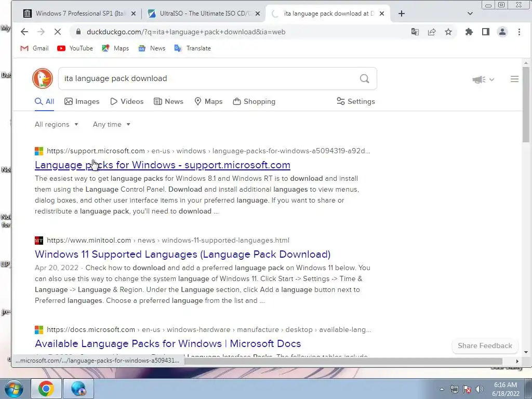This screenshot has width=532, height=399.
Task: Switch to Images results
Action: pos(82,101)
